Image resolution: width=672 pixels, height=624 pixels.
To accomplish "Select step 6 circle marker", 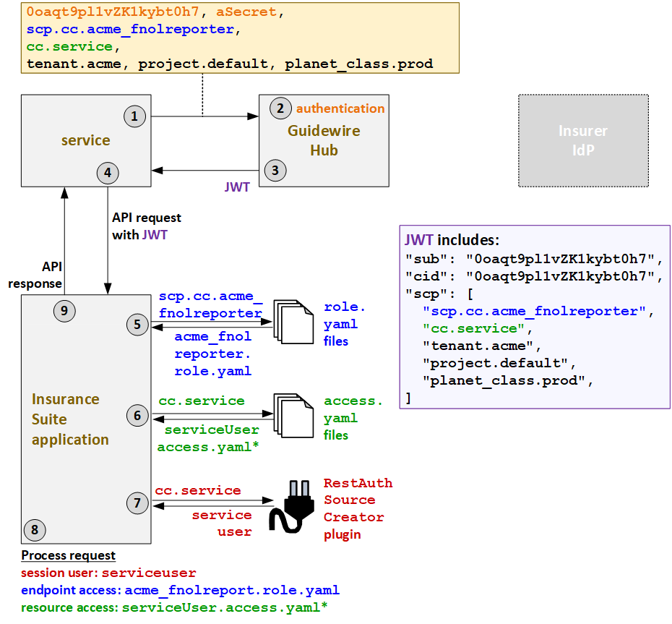I will (137, 415).
